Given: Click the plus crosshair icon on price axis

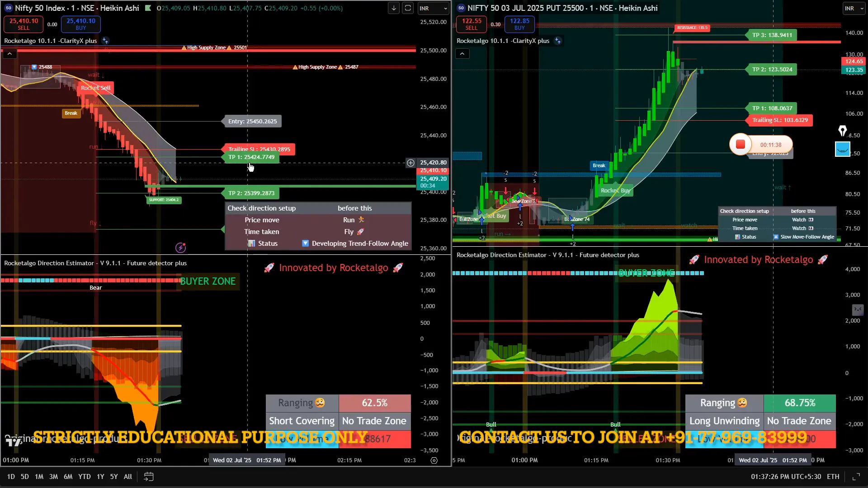Looking at the screenshot, I should pyautogui.click(x=410, y=163).
